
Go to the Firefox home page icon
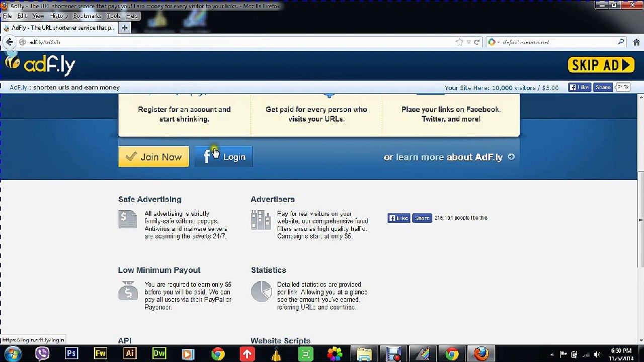click(x=636, y=42)
